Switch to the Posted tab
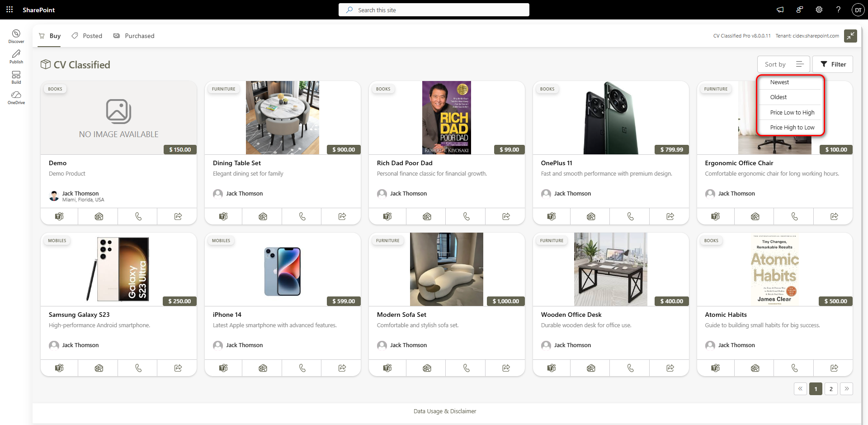This screenshot has width=868, height=425. pos(87,36)
